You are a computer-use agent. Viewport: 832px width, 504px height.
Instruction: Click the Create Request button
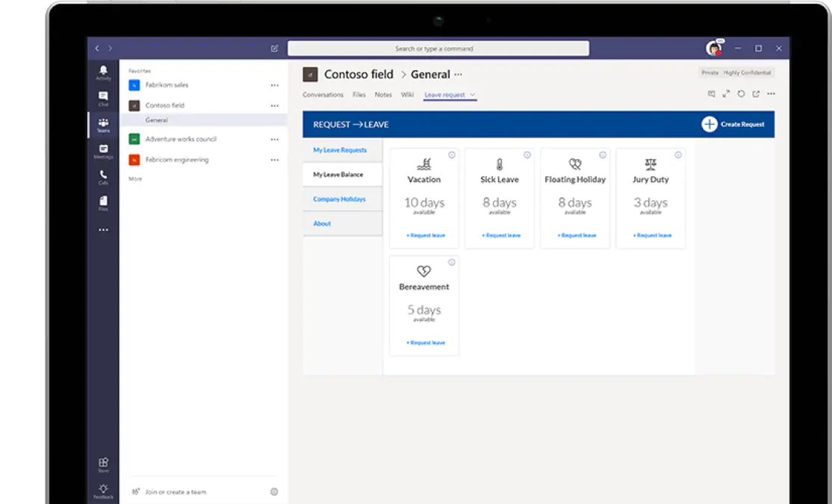coord(733,124)
